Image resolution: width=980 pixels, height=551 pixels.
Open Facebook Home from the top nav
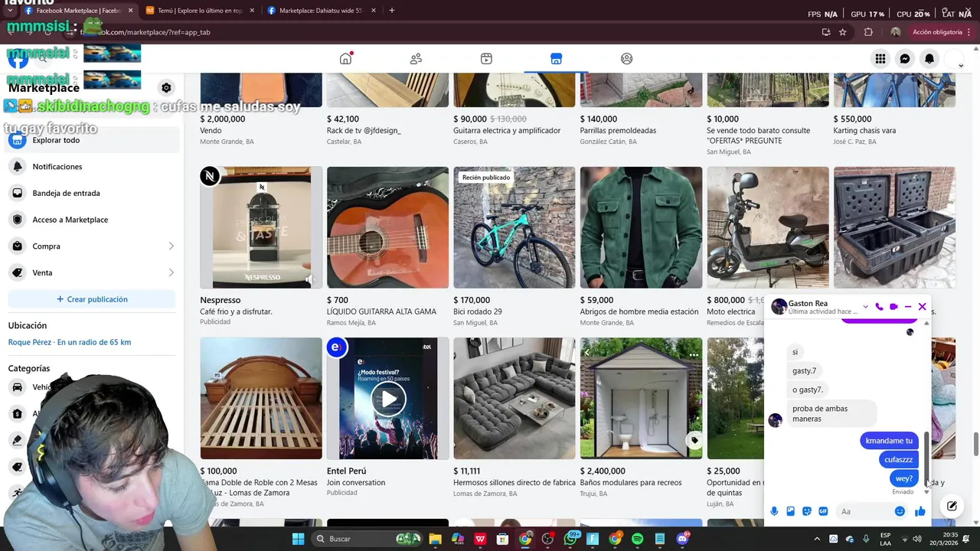(x=346, y=59)
